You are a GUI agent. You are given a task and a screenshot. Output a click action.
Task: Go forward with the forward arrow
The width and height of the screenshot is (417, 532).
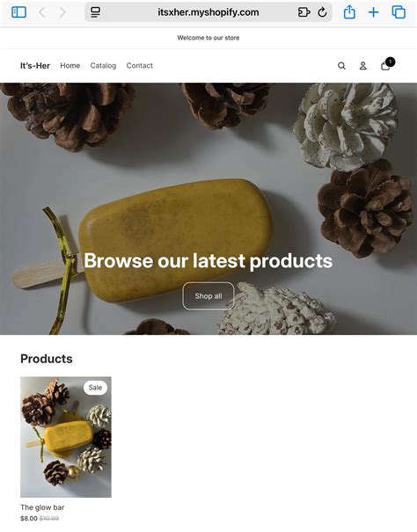62,12
